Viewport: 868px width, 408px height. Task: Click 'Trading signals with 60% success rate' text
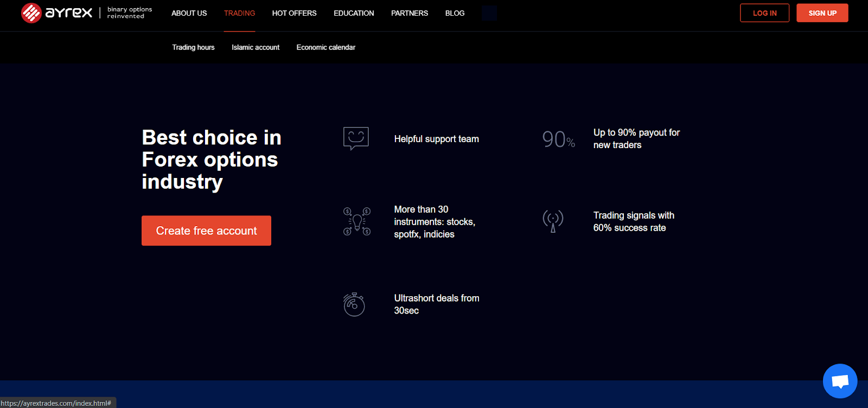point(634,222)
